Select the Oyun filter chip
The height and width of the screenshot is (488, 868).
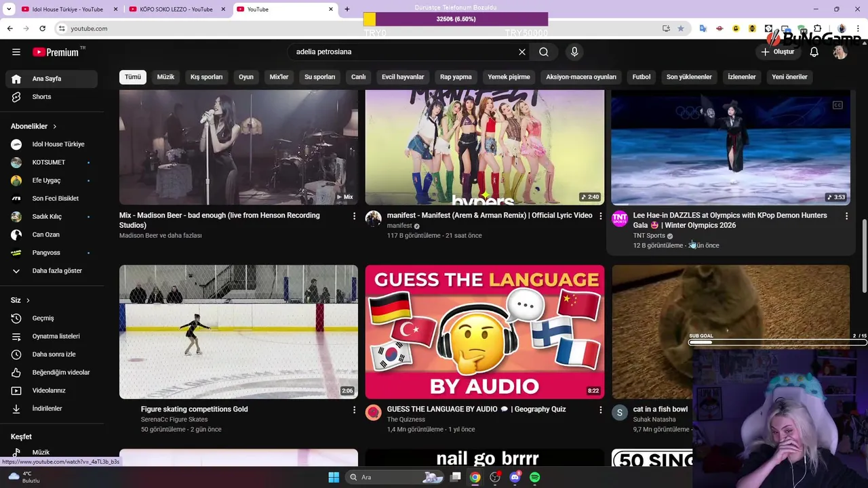(246, 77)
